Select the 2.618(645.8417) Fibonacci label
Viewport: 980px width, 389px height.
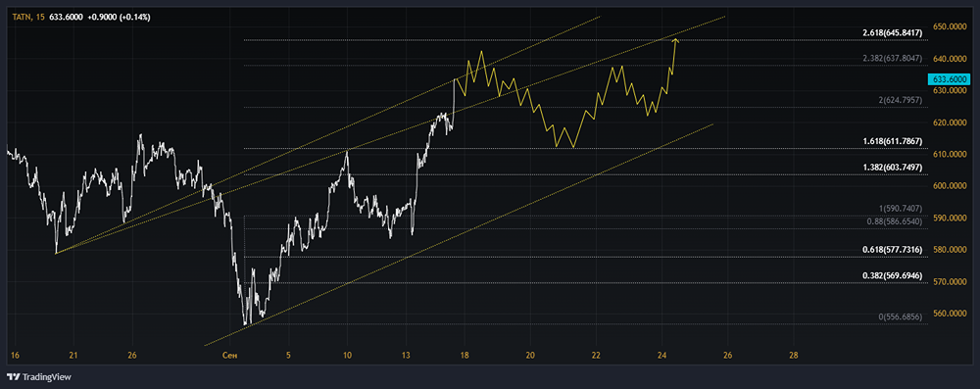tap(893, 32)
